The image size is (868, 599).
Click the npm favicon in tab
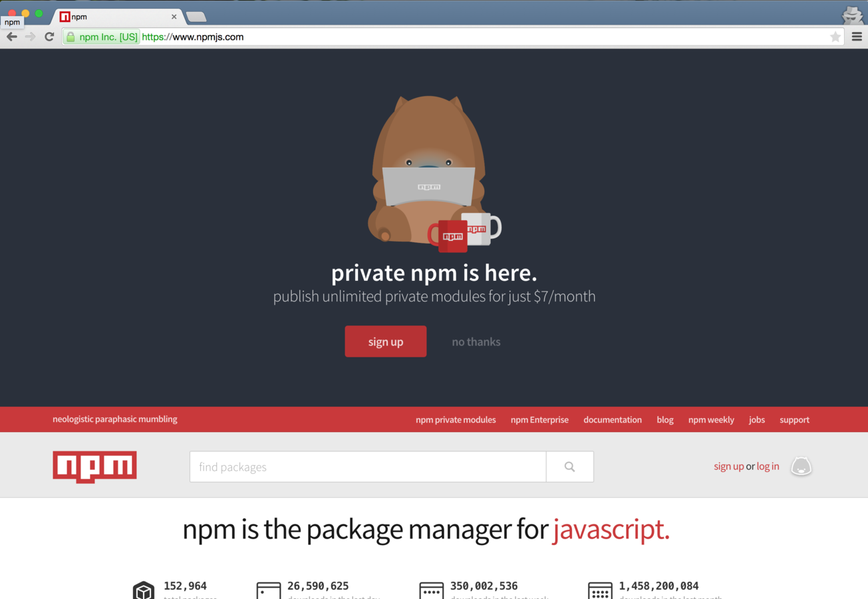coord(65,17)
